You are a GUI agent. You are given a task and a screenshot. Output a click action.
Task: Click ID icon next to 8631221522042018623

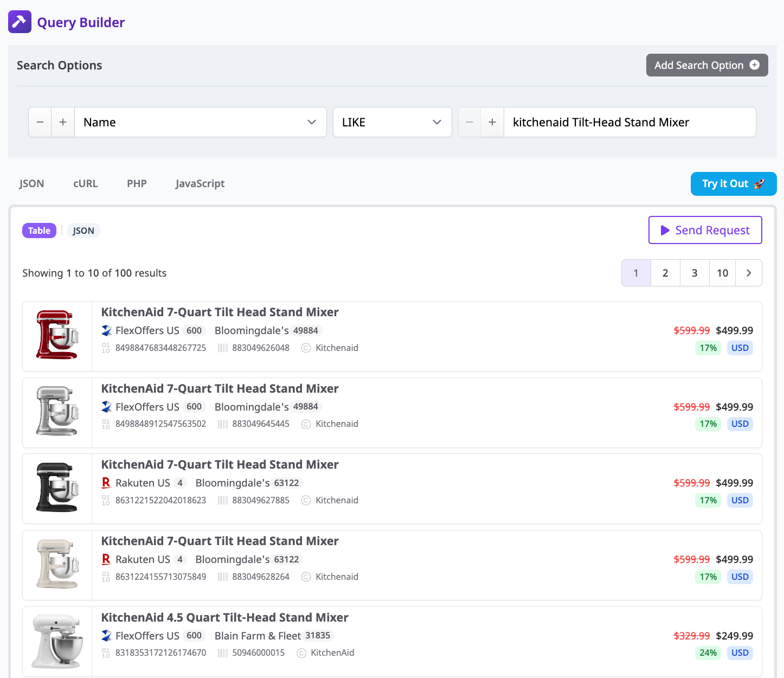(x=106, y=500)
